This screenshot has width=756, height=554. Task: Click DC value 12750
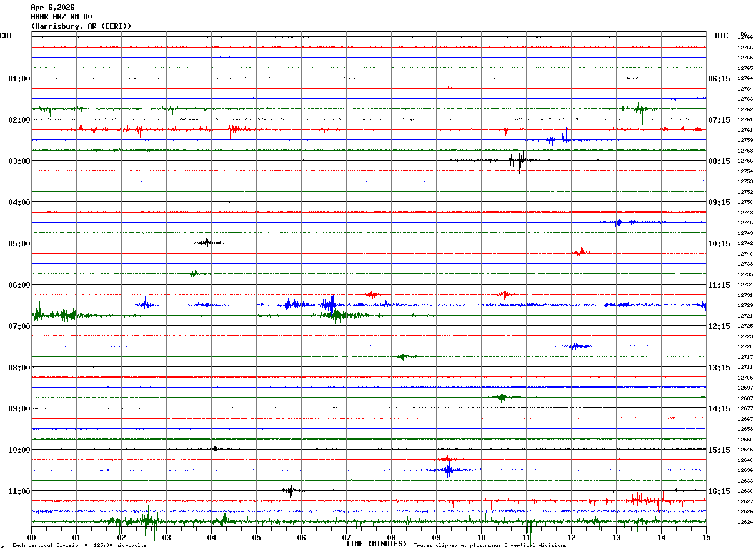(x=745, y=203)
